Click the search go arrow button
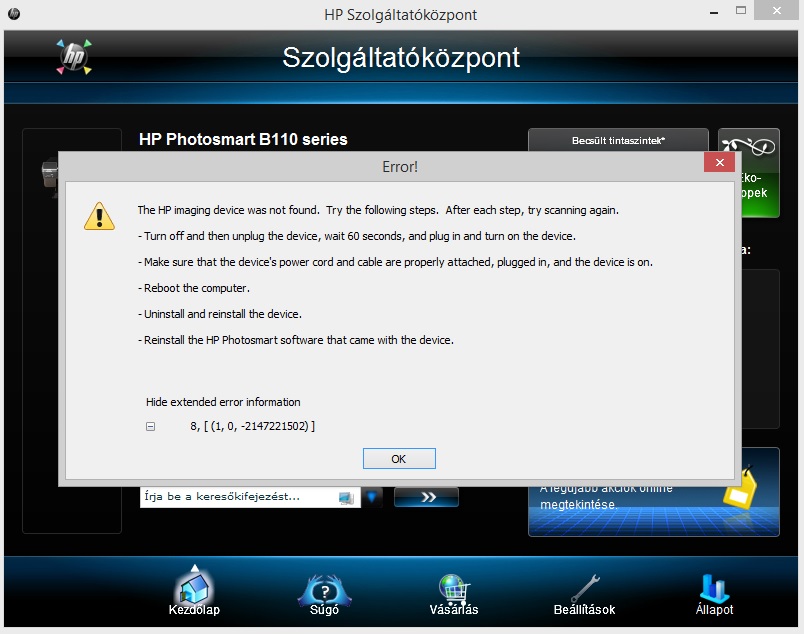The width and height of the screenshot is (804, 634). pos(426,497)
